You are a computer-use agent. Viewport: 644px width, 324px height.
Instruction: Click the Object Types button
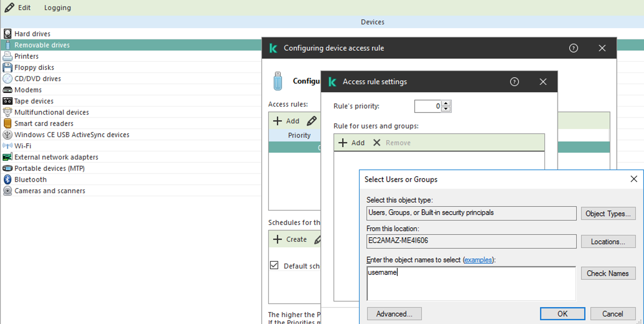pos(608,213)
